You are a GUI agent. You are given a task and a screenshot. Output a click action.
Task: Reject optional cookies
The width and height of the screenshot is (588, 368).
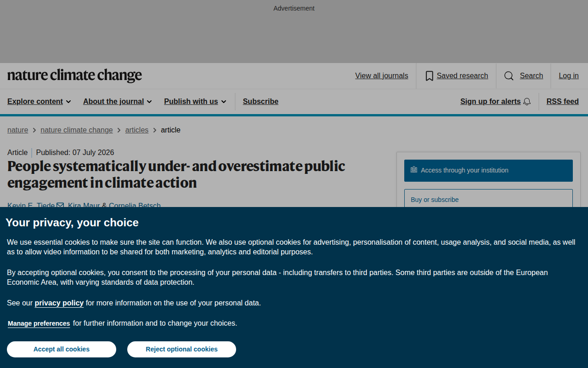point(181,349)
